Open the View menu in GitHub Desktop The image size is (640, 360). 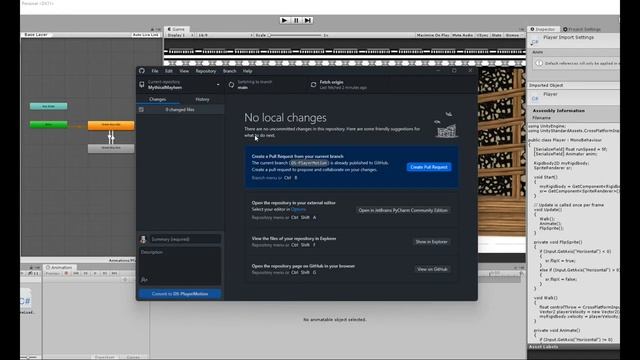tap(184, 71)
